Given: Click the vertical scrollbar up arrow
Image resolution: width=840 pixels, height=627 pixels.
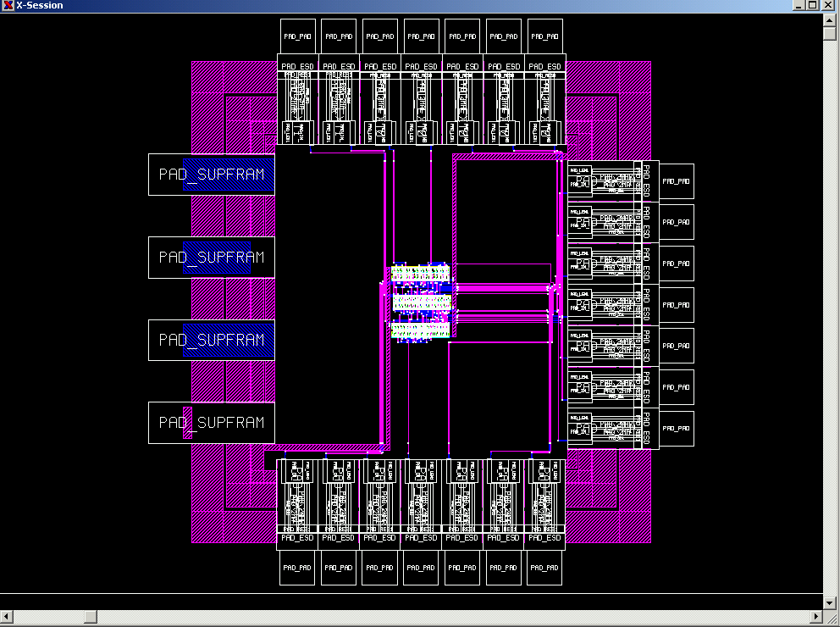Looking at the screenshot, I should (829, 20).
